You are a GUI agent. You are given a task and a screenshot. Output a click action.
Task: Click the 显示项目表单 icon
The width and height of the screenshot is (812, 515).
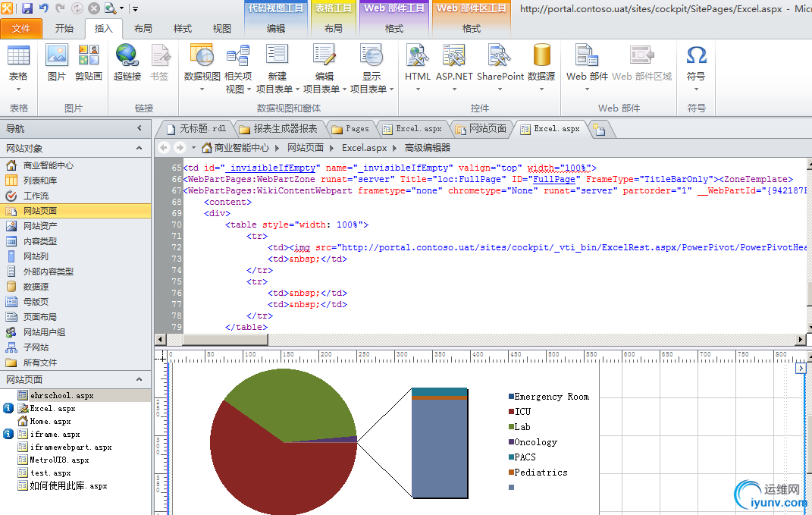tap(372, 56)
